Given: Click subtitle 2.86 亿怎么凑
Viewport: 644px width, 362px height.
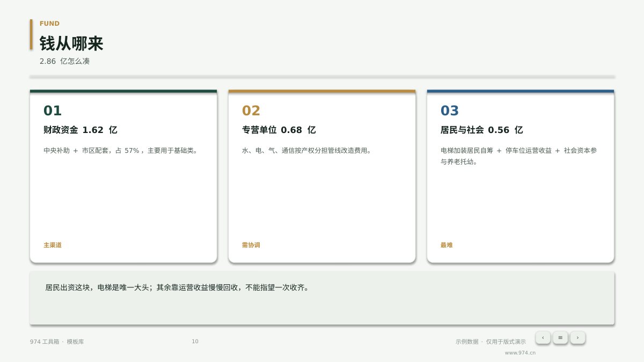Looking at the screenshot, I should 64,61.
